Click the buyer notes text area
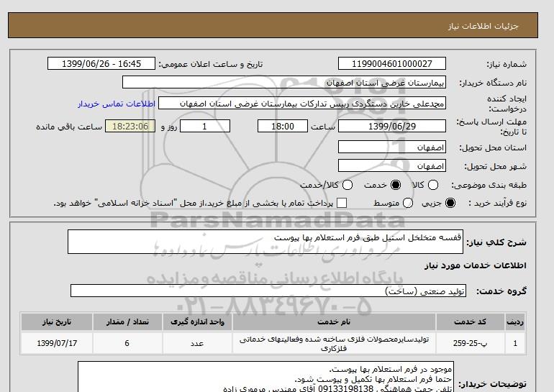 click(x=265, y=377)
